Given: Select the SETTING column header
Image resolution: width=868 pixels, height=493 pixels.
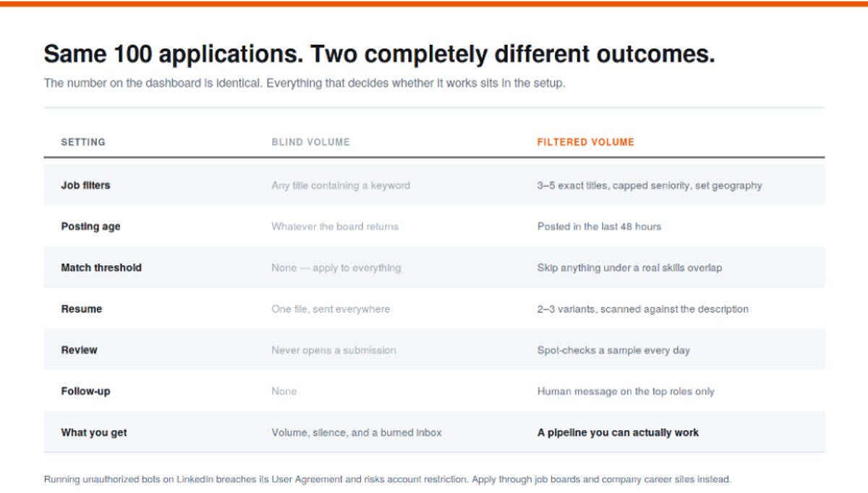Looking at the screenshot, I should point(83,142).
